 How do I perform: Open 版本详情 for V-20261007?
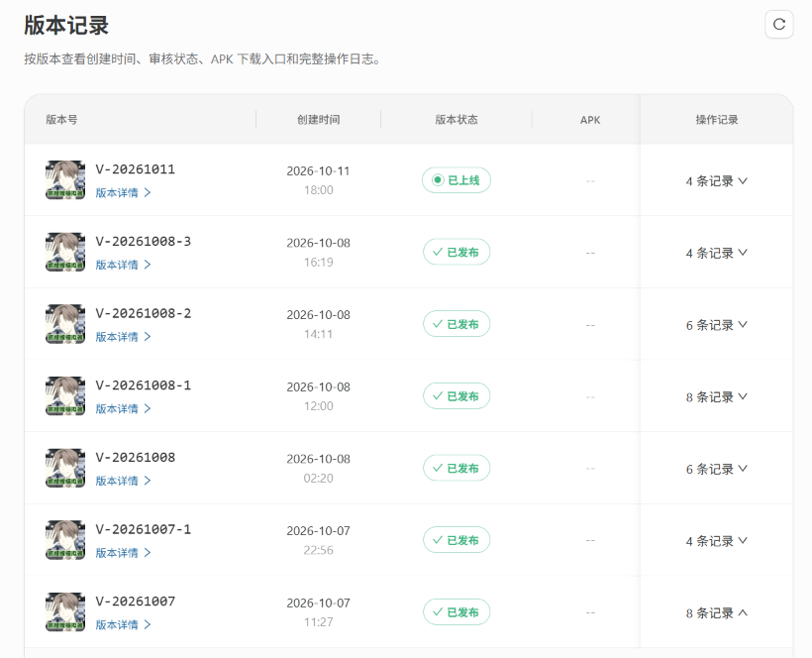[x=123, y=625]
